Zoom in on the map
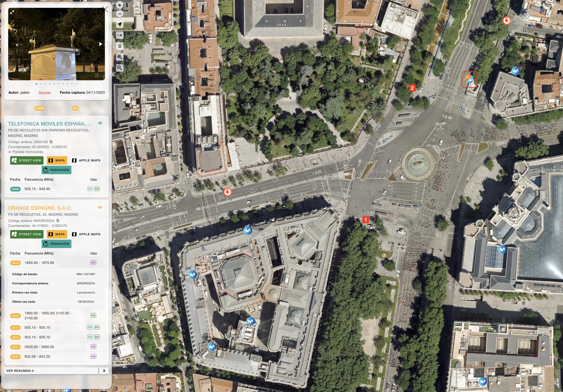 [120, 5]
